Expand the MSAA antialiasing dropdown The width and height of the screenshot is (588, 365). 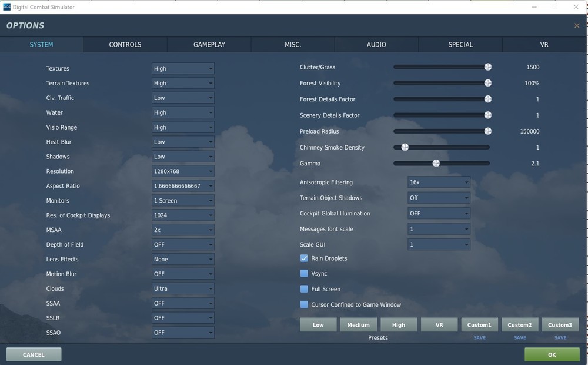[x=182, y=230]
